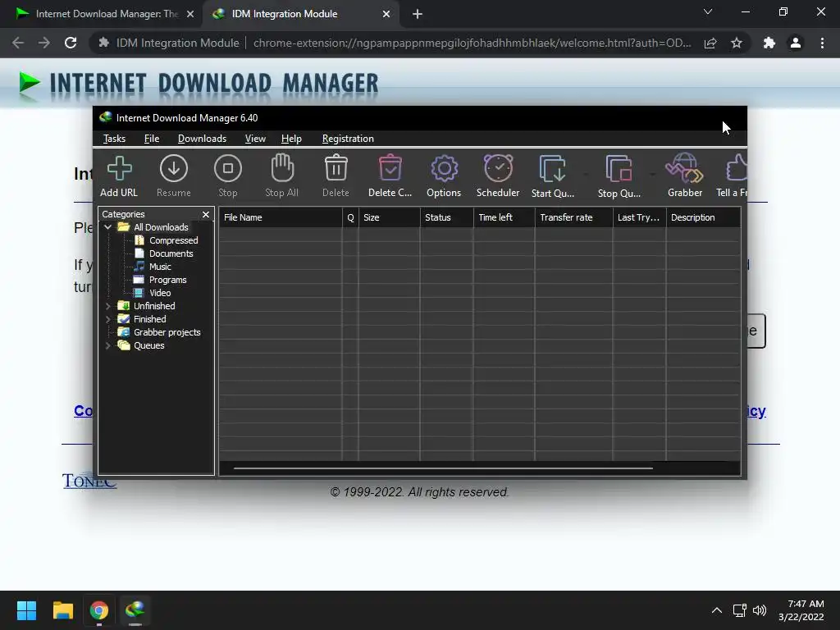Image resolution: width=840 pixels, height=630 pixels.
Task: Open the Help menu
Action: point(291,139)
